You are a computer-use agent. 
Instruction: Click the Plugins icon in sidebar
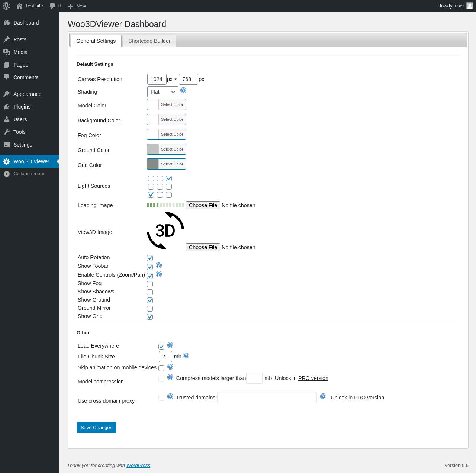[7, 107]
